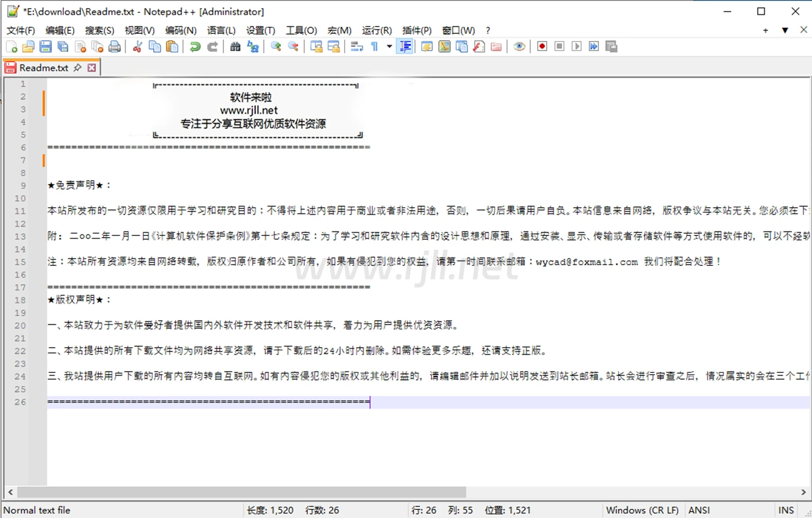Toggle word wrap in the toolbar
812x518 pixels.
tap(357, 47)
